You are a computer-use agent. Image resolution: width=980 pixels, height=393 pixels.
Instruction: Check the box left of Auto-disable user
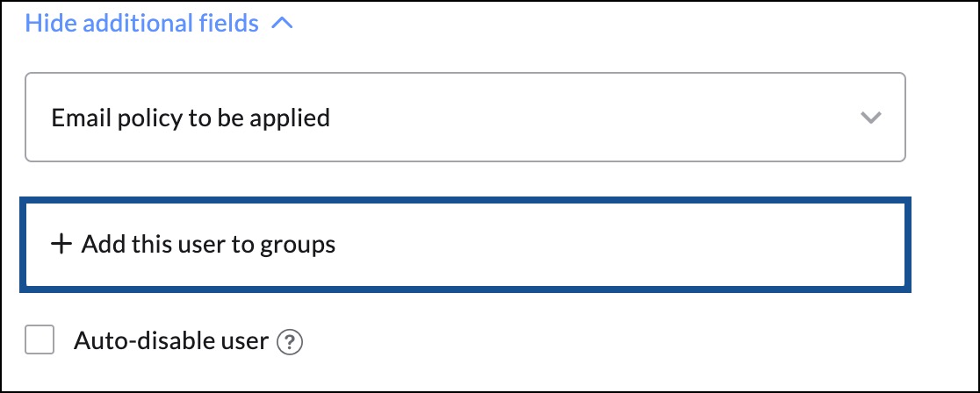[40, 339]
